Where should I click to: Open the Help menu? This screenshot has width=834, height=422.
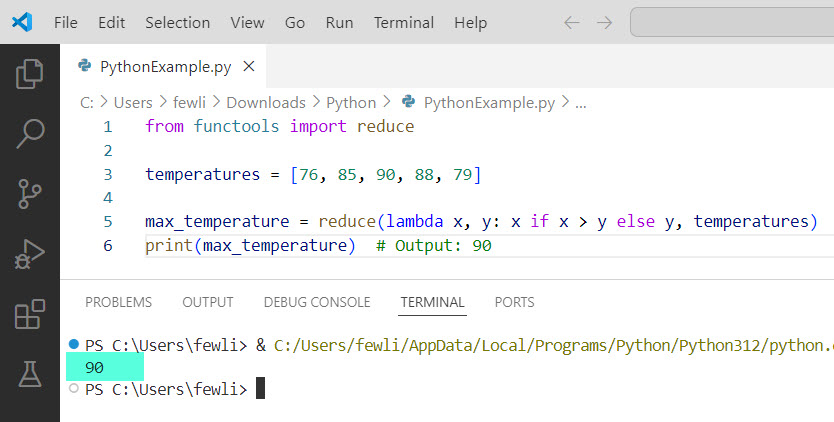[471, 23]
